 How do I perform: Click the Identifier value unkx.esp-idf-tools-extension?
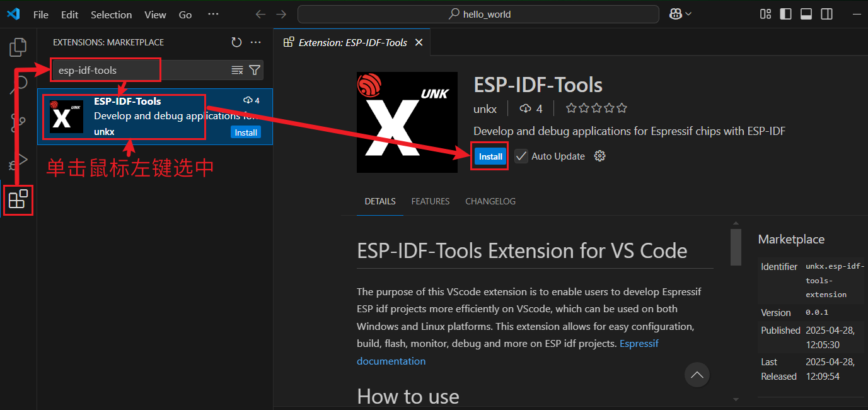coord(835,281)
